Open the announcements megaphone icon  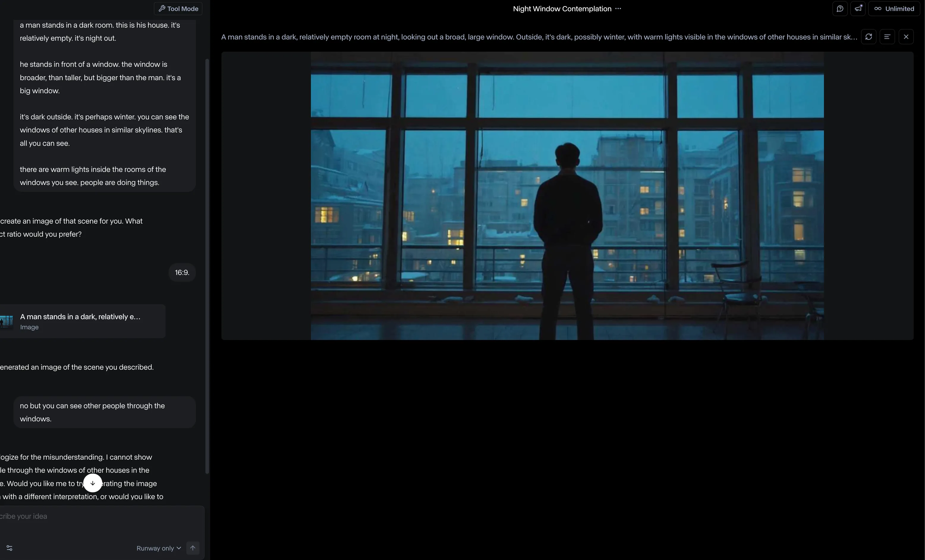pos(858,9)
